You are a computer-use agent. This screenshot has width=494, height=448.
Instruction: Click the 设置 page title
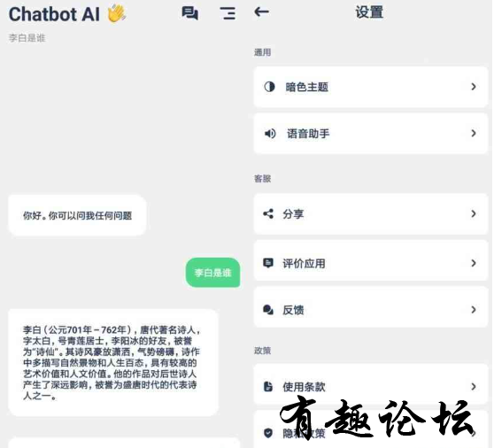point(369,12)
